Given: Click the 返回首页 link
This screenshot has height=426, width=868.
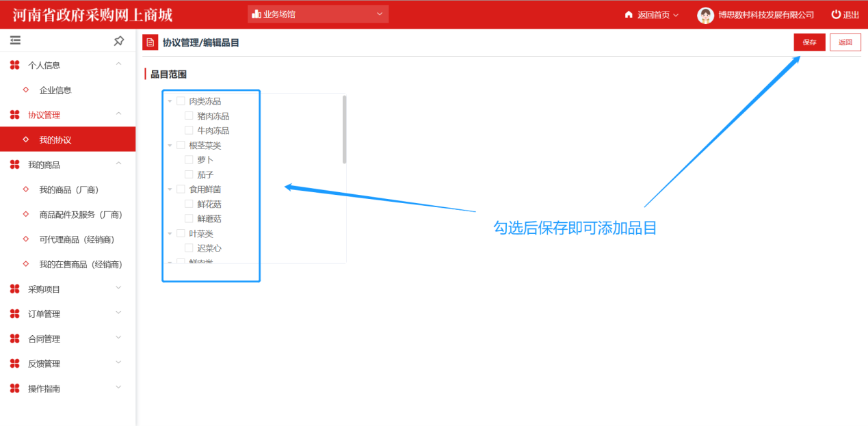Looking at the screenshot, I should pos(653,15).
